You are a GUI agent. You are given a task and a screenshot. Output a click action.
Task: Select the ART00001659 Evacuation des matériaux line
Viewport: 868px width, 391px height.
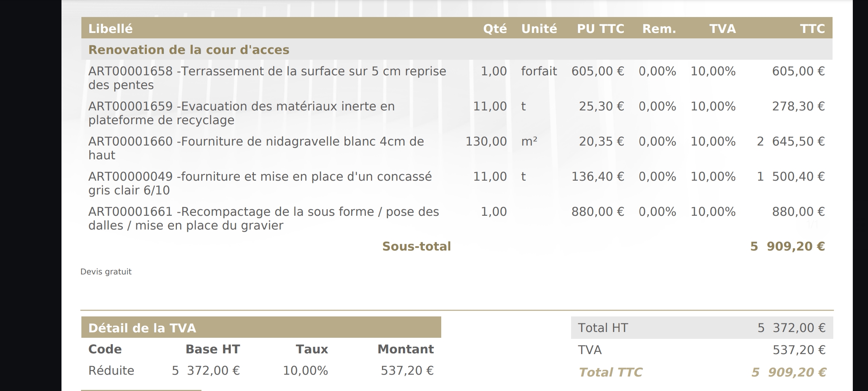241,113
